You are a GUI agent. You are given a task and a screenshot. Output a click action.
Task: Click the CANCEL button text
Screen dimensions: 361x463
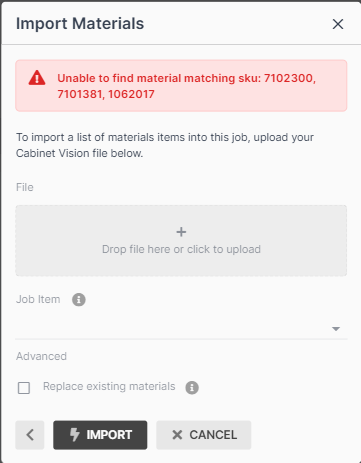[213, 435]
